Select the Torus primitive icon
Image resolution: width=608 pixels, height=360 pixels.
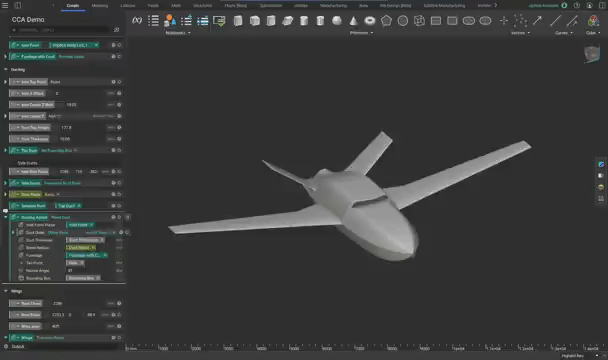[x=370, y=21]
